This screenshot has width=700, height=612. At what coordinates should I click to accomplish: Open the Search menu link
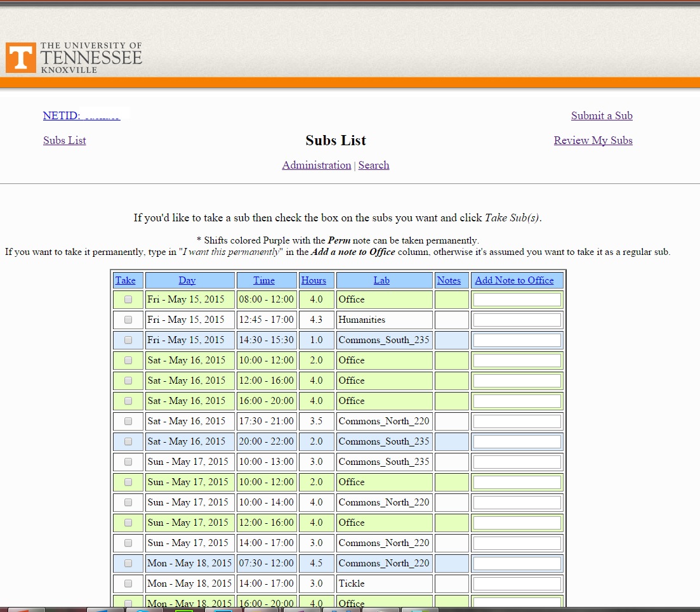(x=373, y=165)
